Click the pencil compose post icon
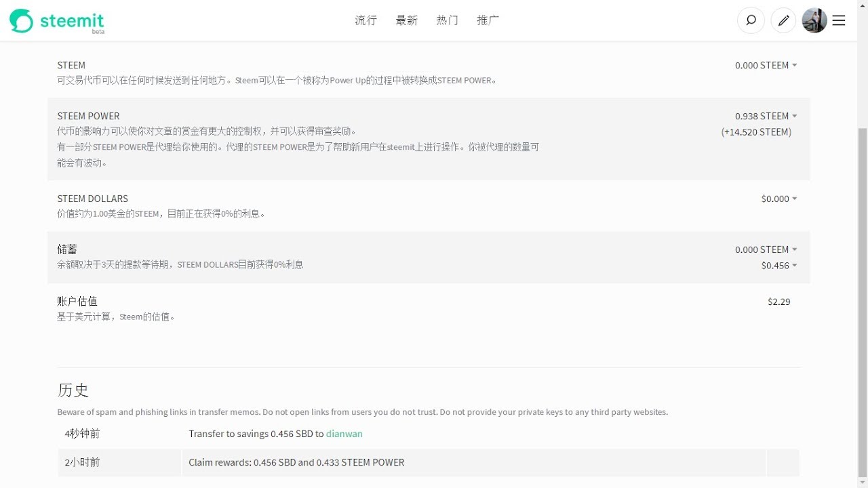Screen dimensions: 868x488 pyautogui.click(x=783, y=20)
